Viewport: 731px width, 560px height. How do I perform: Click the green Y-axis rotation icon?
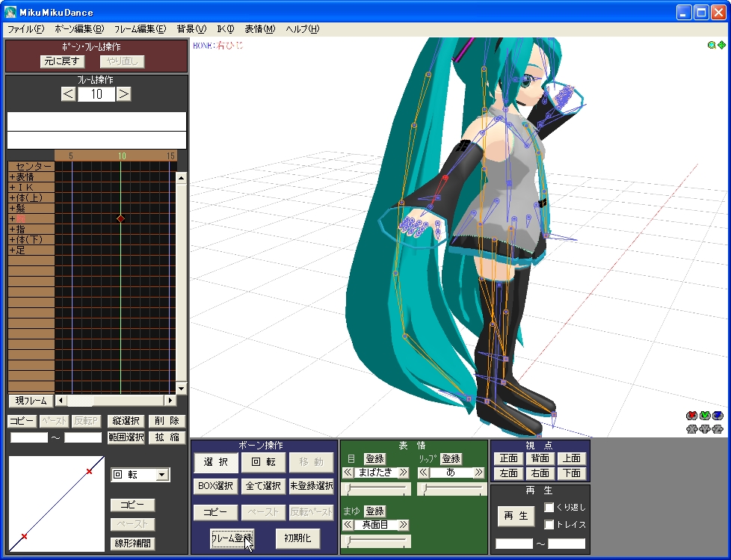click(x=705, y=416)
